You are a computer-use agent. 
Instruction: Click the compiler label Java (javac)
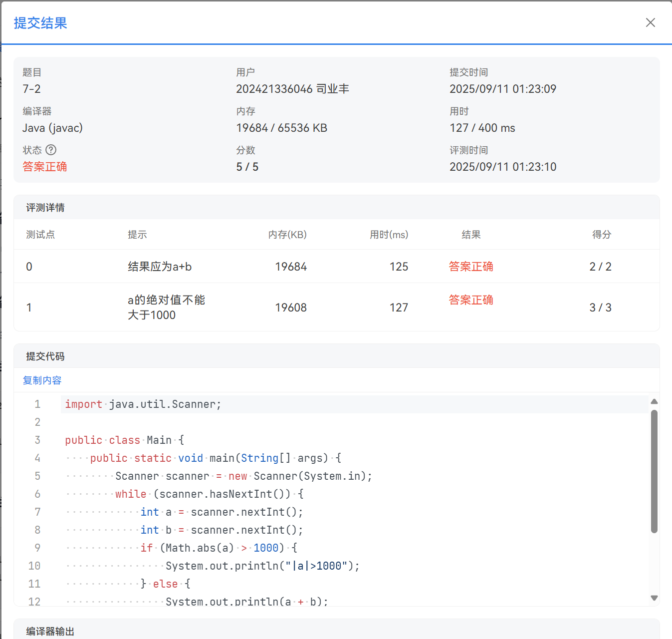pos(52,128)
